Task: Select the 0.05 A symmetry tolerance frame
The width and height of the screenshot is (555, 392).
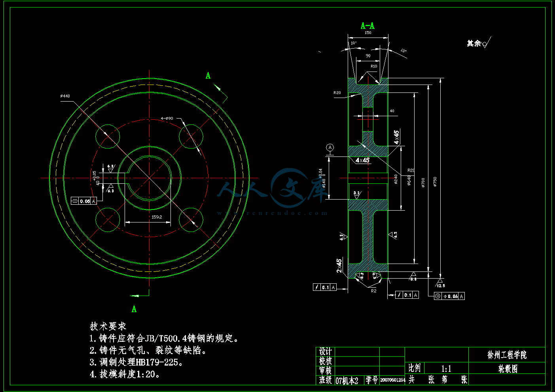Action: pyautogui.click(x=83, y=201)
